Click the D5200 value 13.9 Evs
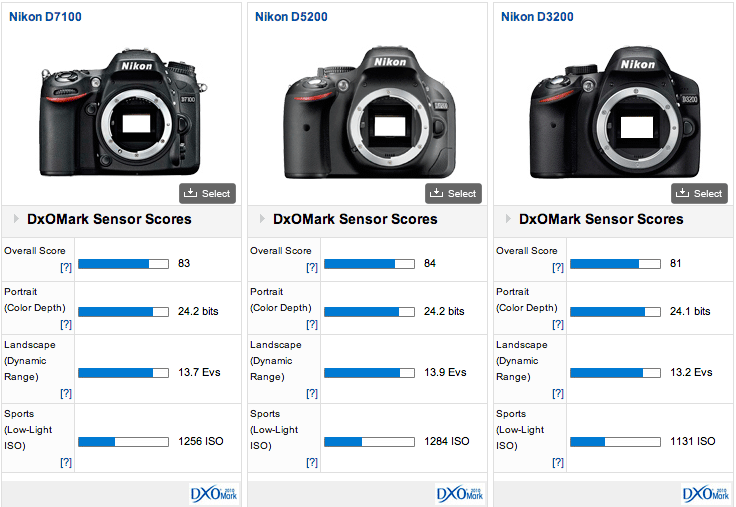 [445, 372]
